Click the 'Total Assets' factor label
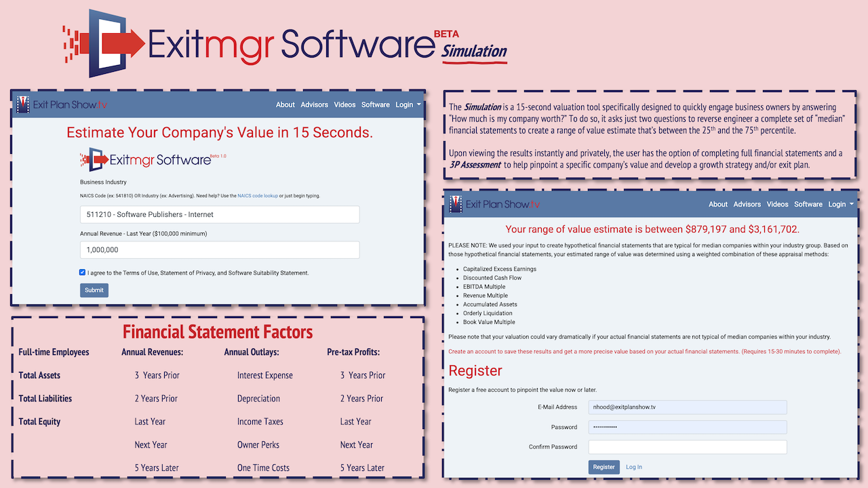Screen dimensions: 868x488 pyautogui.click(x=39, y=375)
